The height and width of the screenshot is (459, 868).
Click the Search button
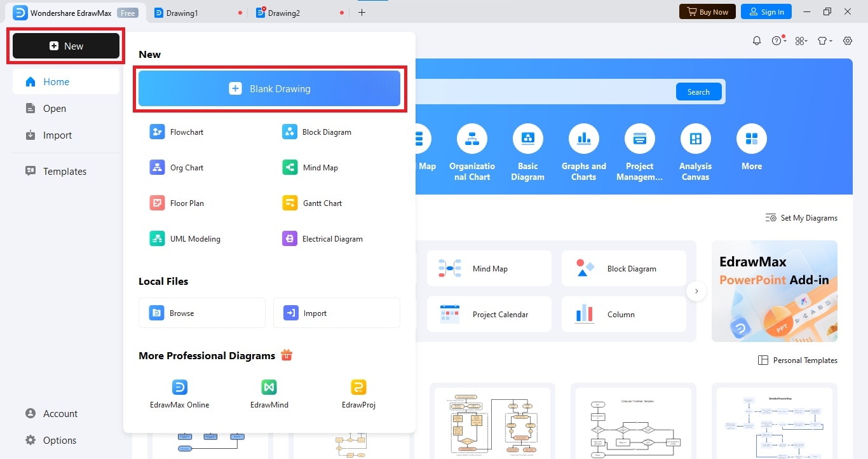click(x=698, y=92)
